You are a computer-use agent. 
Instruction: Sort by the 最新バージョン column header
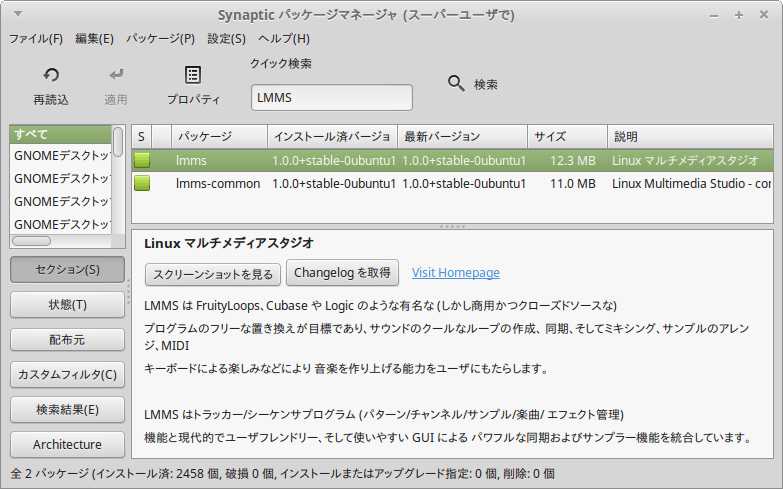click(462, 136)
